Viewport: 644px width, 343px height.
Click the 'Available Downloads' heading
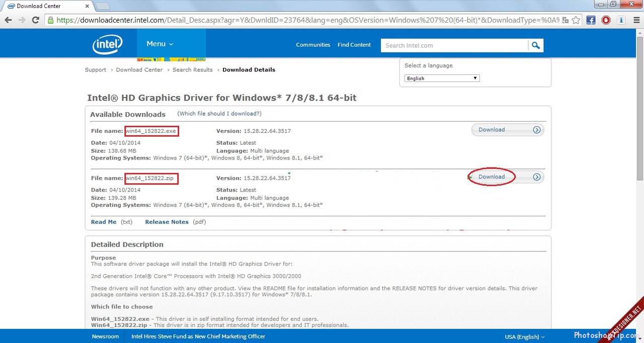(x=128, y=115)
